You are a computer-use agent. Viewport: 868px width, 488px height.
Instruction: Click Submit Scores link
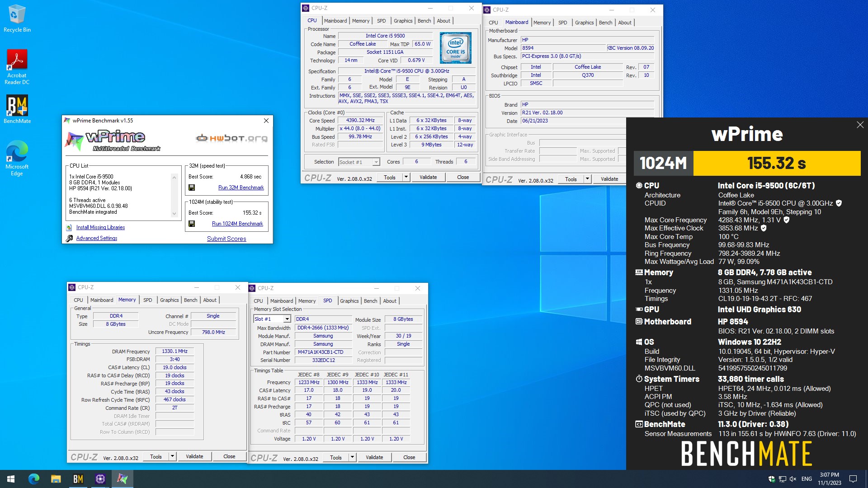point(226,239)
